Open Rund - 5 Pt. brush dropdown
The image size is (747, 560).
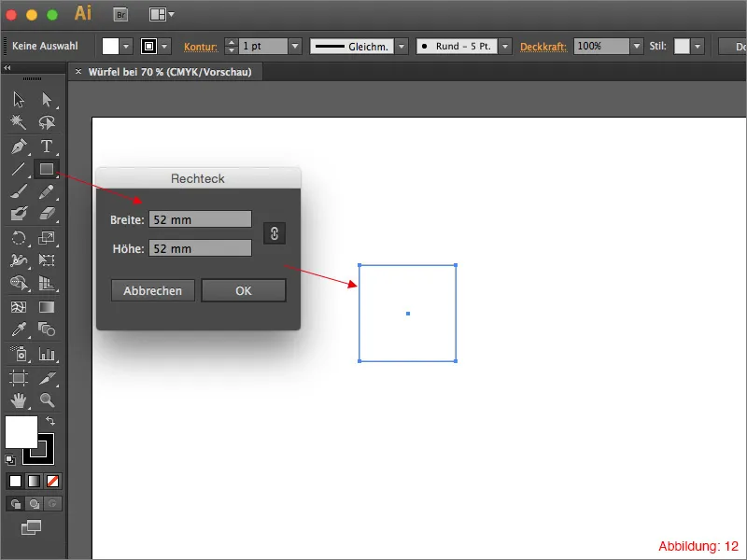pyautogui.click(x=505, y=46)
